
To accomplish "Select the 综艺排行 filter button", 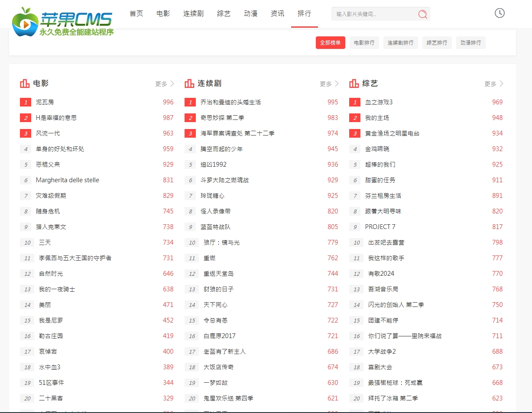I will click(x=437, y=43).
